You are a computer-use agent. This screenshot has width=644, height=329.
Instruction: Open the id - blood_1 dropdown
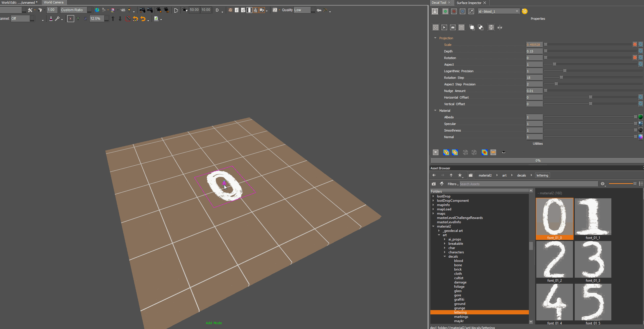499,11
